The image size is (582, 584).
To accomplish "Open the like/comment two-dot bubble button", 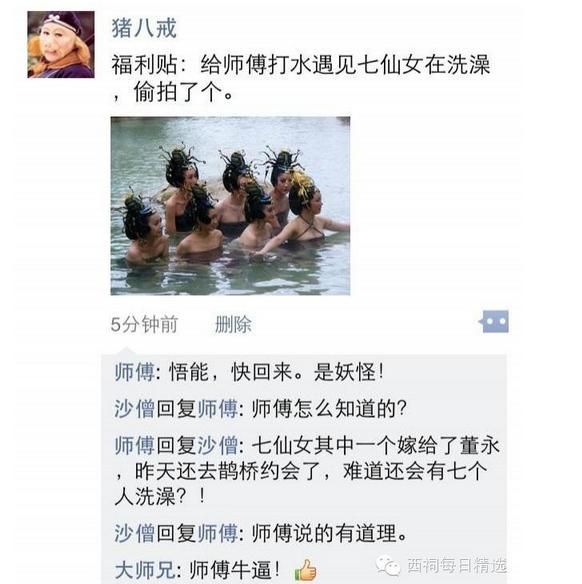I will click(494, 321).
